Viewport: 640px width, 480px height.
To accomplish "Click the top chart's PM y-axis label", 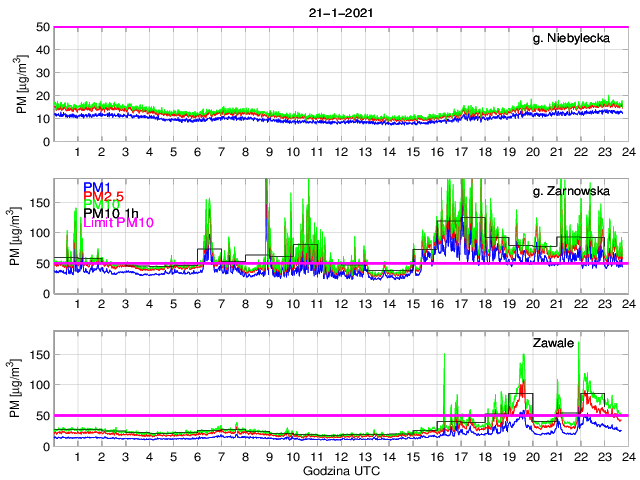I will tap(22, 84).
